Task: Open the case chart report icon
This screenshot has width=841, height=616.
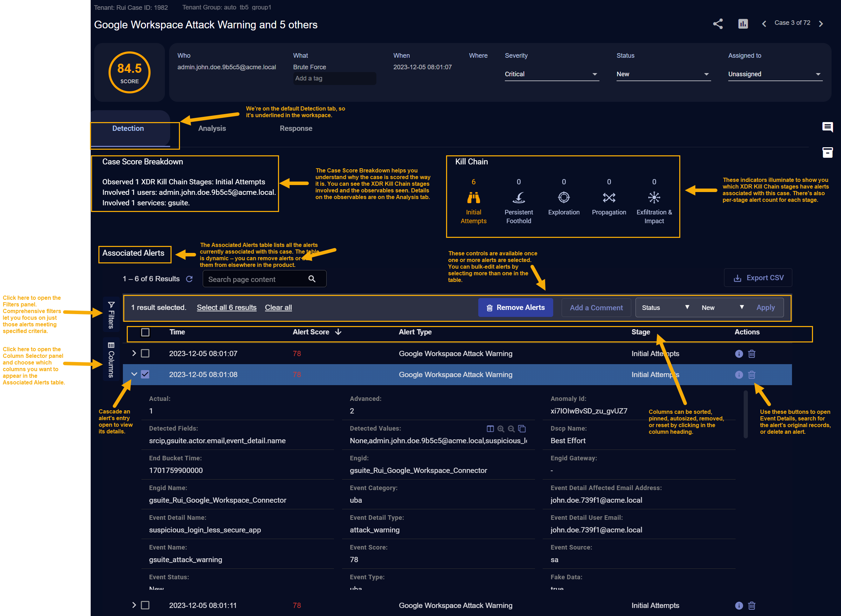Action: click(x=743, y=24)
